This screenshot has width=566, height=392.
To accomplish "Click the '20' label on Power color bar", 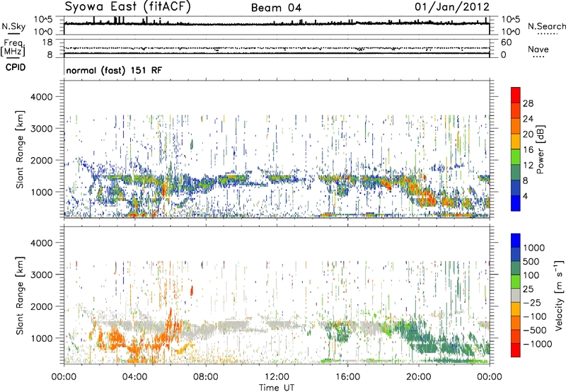I will tap(528, 134).
